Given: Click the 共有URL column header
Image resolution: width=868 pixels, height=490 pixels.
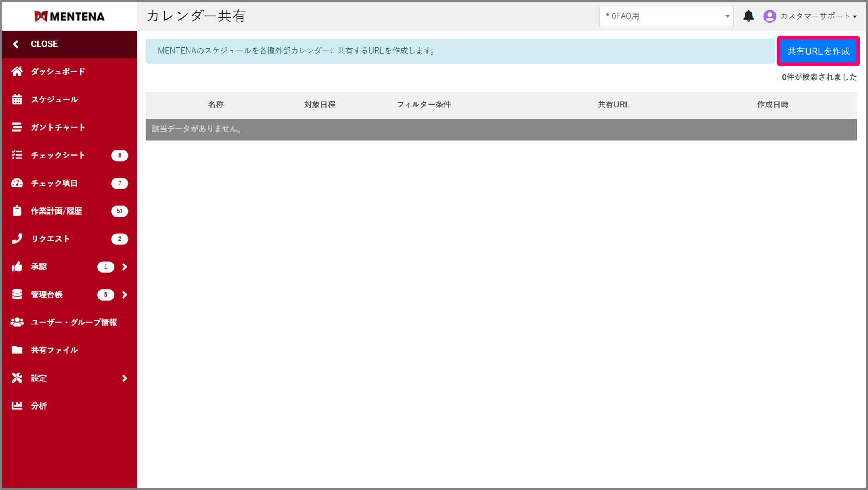Looking at the screenshot, I should coord(613,105).
